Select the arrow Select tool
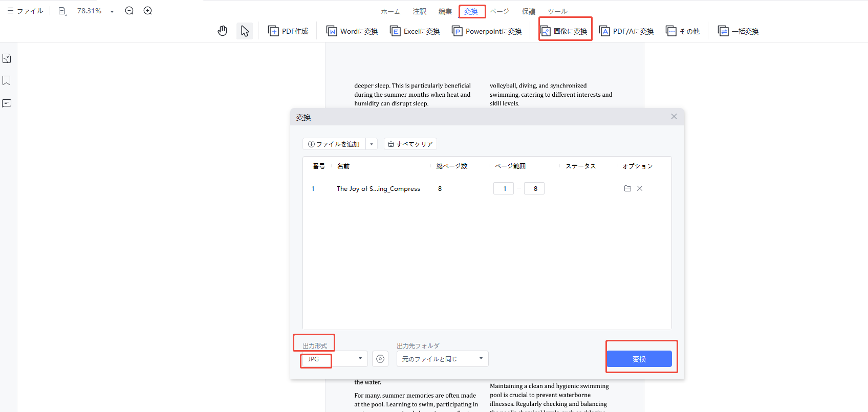This screenshot has height=412, width=868. point(245,31)
